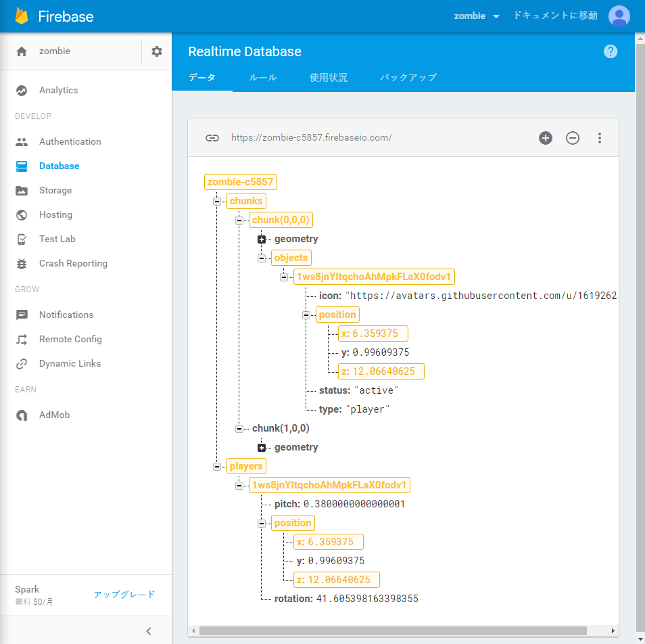Screen dimensions: 645x644
Task: Open Analytics in the sidebar
Action: [58, 91]
